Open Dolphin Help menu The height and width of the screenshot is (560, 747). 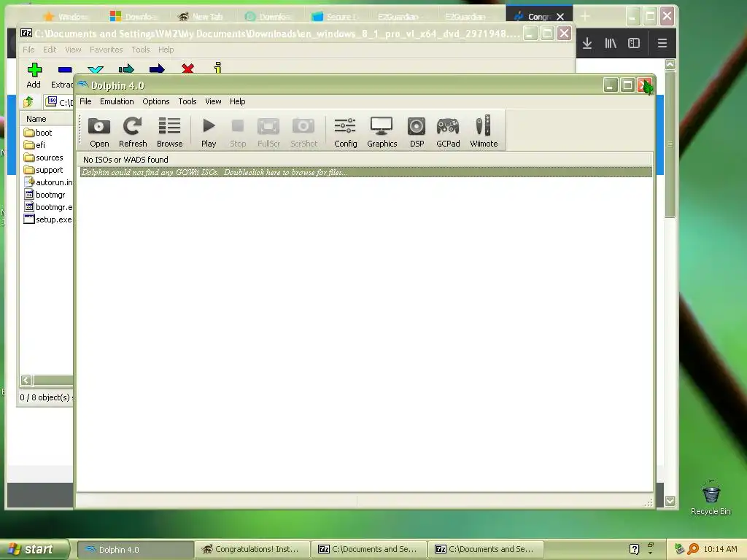pyautogui.click(x=237, y=101)
